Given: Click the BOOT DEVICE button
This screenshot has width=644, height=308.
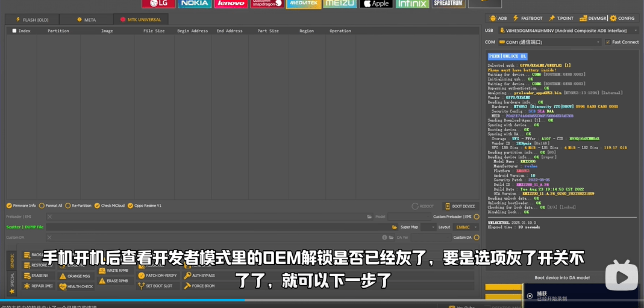Looking at the screenshot, I should click(x=460, y=206).
